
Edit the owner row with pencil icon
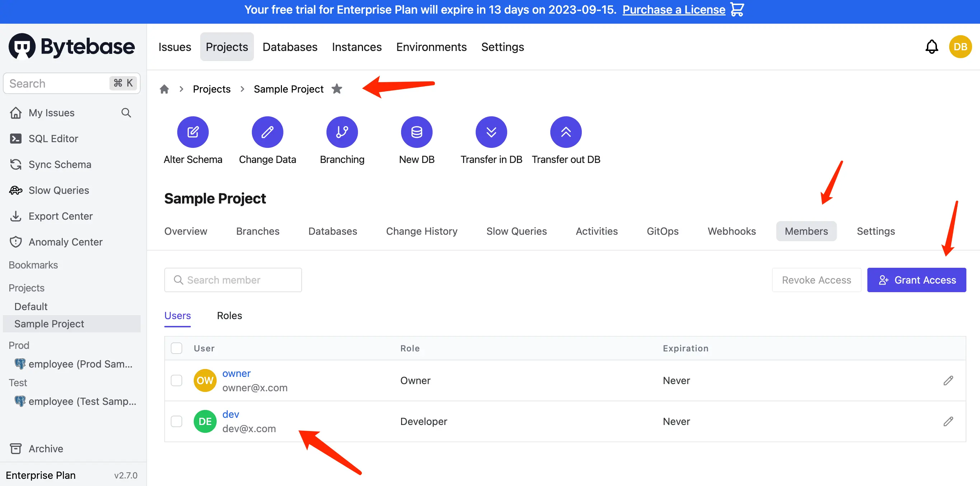pos(948,380)
